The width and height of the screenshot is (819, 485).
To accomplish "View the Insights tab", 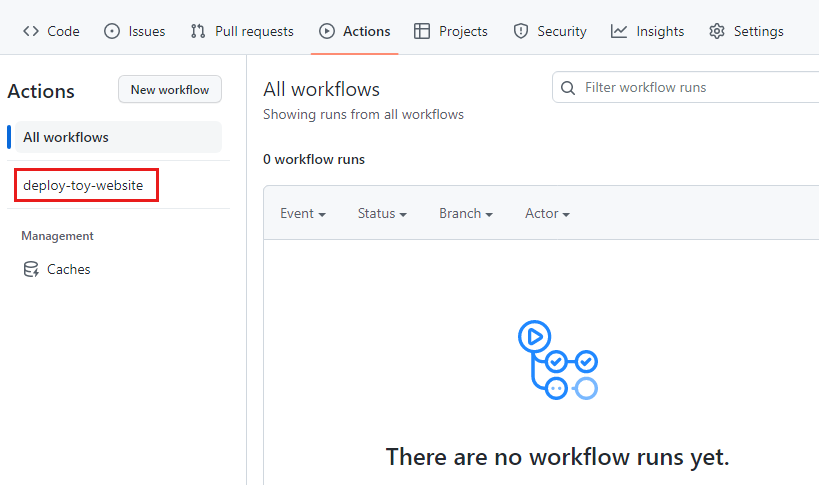I will coord(648,31).
